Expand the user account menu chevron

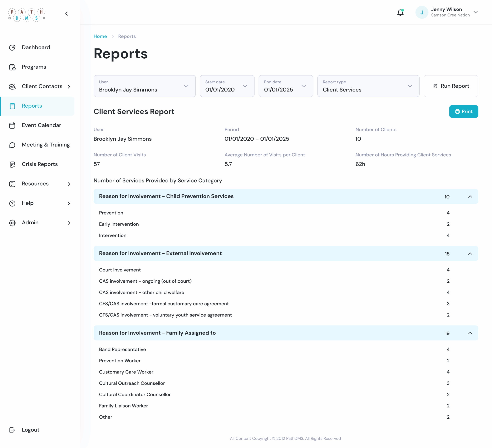coord(475,12)
